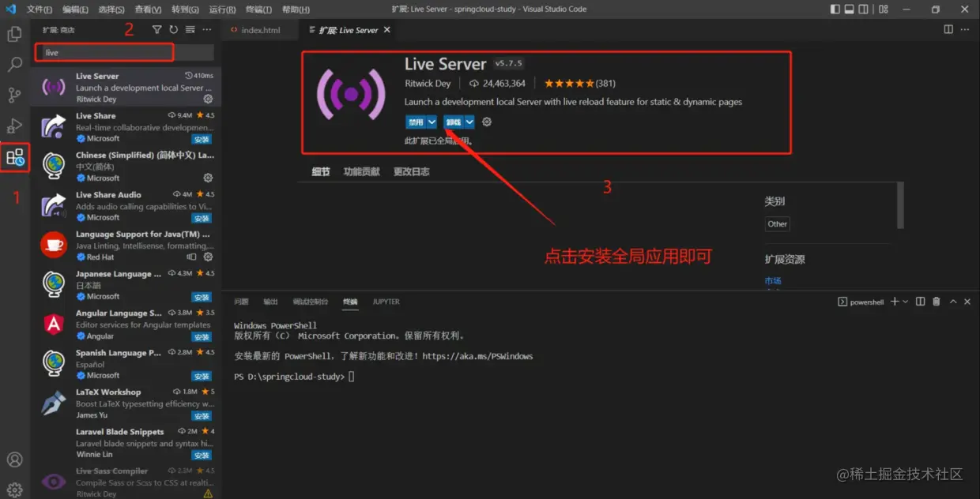Select the 功能贡献 tab

(361, 171)
